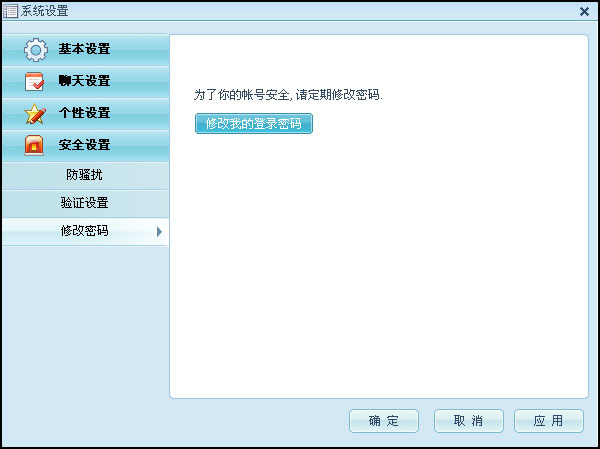
Task: Switch to the 验证设置 page
Action: [x=84, y=203]
